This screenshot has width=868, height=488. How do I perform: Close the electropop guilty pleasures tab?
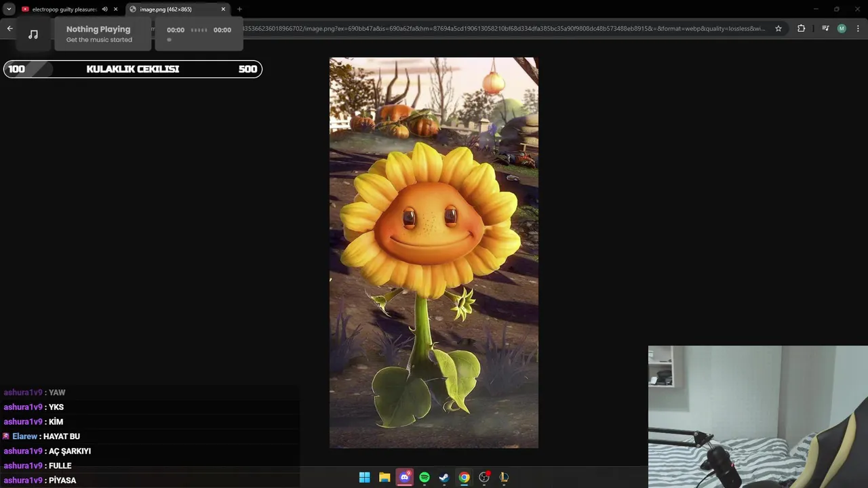116,9
